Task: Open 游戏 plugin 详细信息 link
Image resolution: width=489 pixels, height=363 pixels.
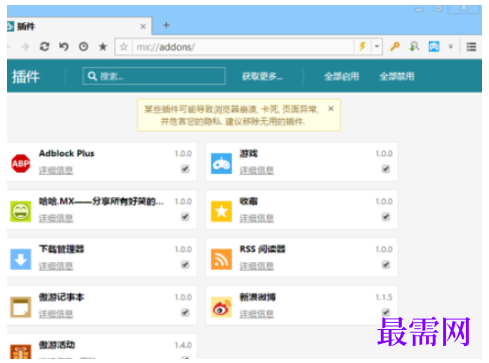Action: pos(257,170)
